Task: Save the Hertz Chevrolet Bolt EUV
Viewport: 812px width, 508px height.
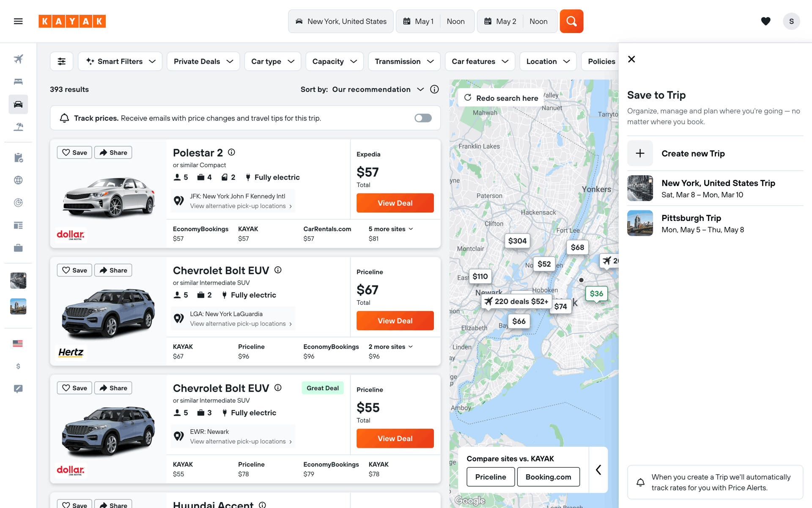Action: (74, 270)
